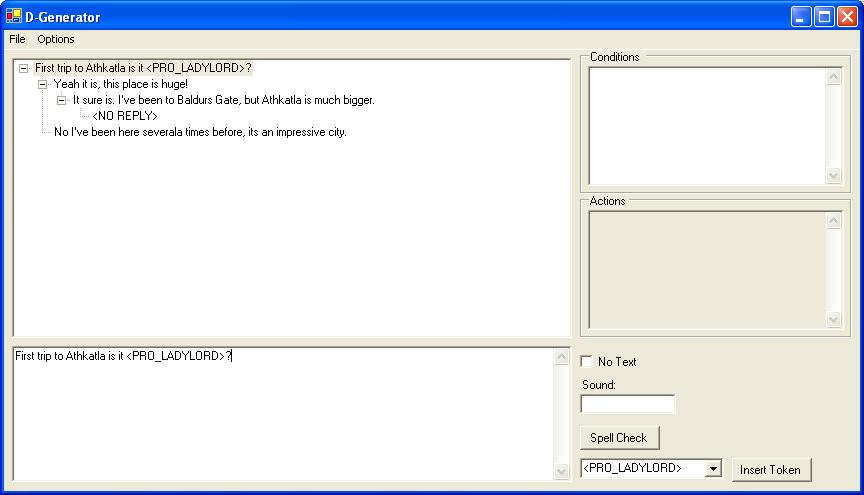Click the Actions scrollbar down arrow
Image resolution: width=864 pixels, height=495 pixels.
coord(834,320)
